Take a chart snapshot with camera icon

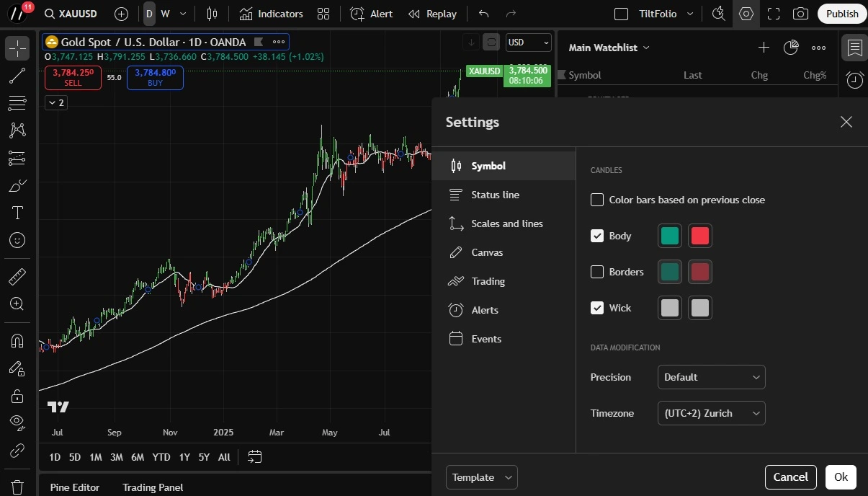coord(800,14)
